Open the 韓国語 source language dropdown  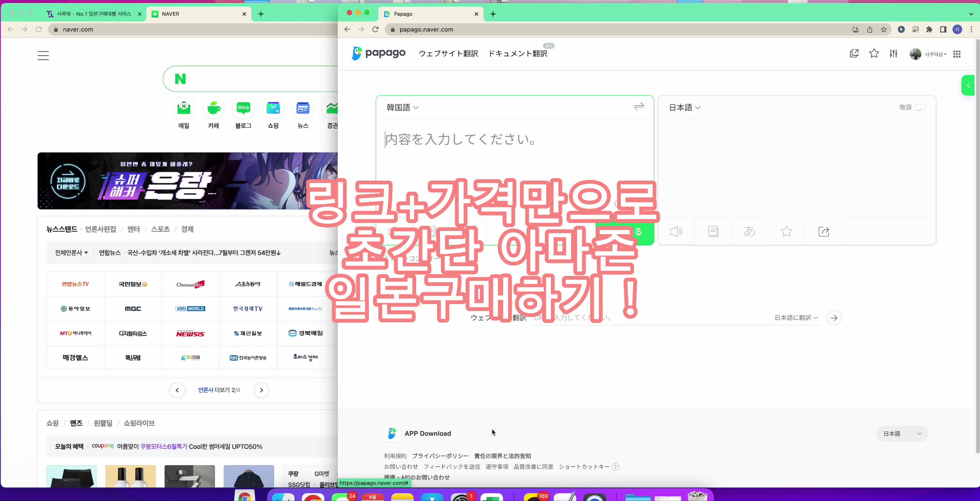pyautogui.click(x=403, y=107)
